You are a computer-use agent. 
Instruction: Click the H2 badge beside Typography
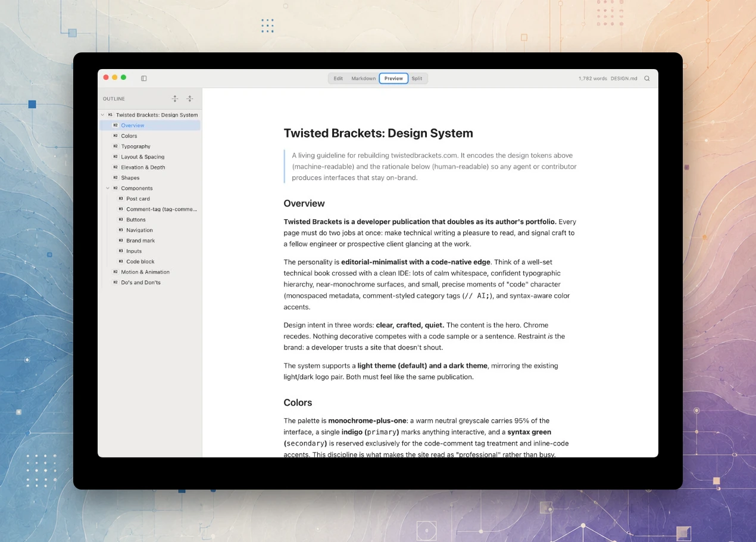pos(115,147)
